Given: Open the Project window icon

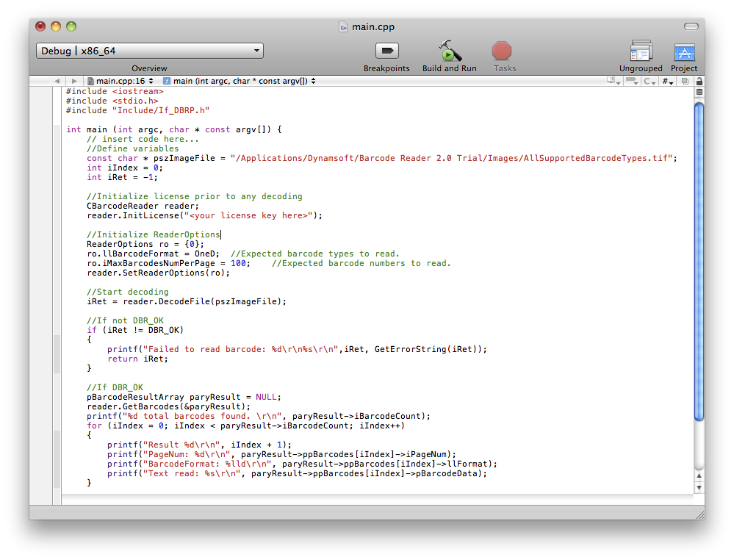Looking at the screenshot, I should 684,51.
